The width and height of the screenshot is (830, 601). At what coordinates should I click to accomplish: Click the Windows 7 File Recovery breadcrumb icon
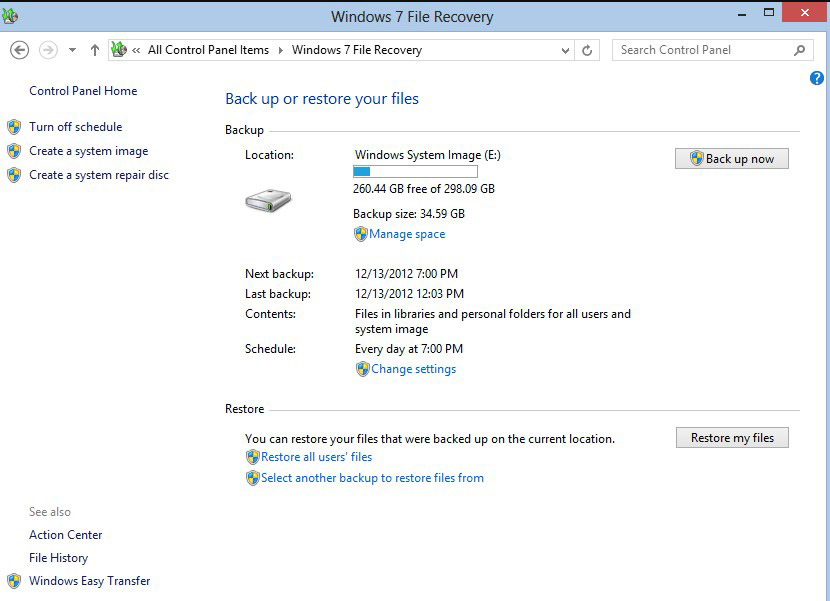pyautogui.click(x=120, y=47)
